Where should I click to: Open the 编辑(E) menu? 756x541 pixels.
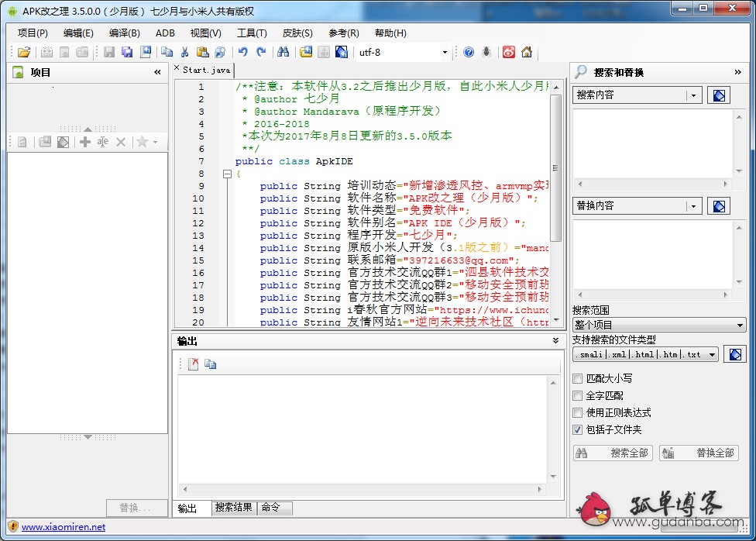78,33
